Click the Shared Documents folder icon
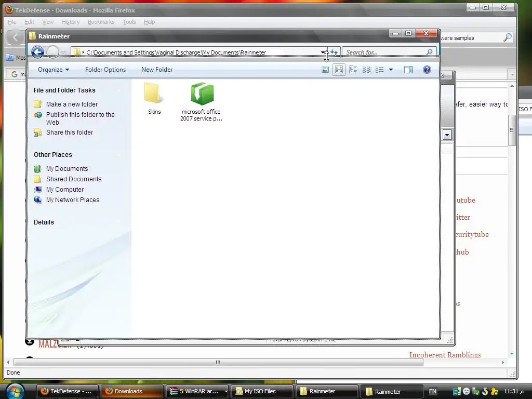This screenshot has height=399, width=532. [37, 179]
